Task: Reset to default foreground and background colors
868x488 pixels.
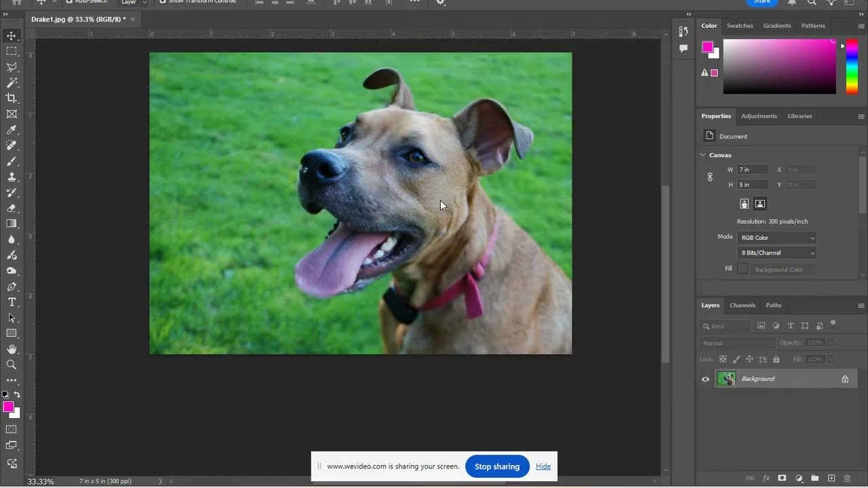Action: click(5, 394)
